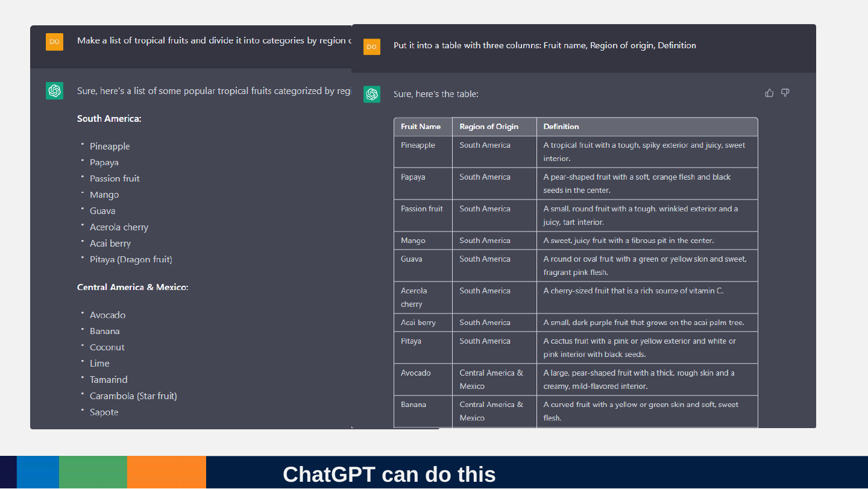Image resolution: width=868 pixels, height=489 pixels.
Task: Click the thumbs up icon on table response
Action: [x=769, y=93]
